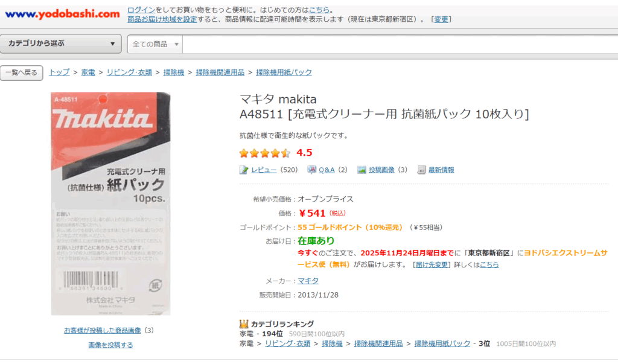Image resolution: width=618 pixels, height=364 pixels.
Task: Click the 届け先変更 delivery address link
Action: [x=432, y=265]
